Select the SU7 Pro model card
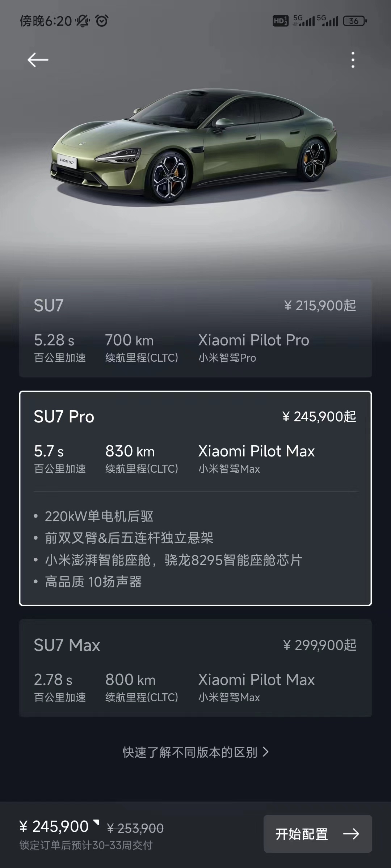Viewport: 391px width, 868px height. tap(195, 498)
